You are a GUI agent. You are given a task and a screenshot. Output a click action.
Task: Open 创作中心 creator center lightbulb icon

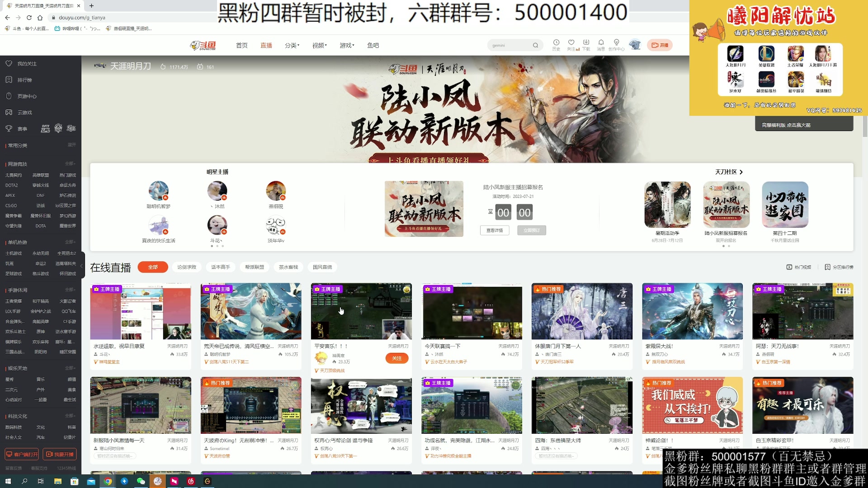click(x=617, y=44)
